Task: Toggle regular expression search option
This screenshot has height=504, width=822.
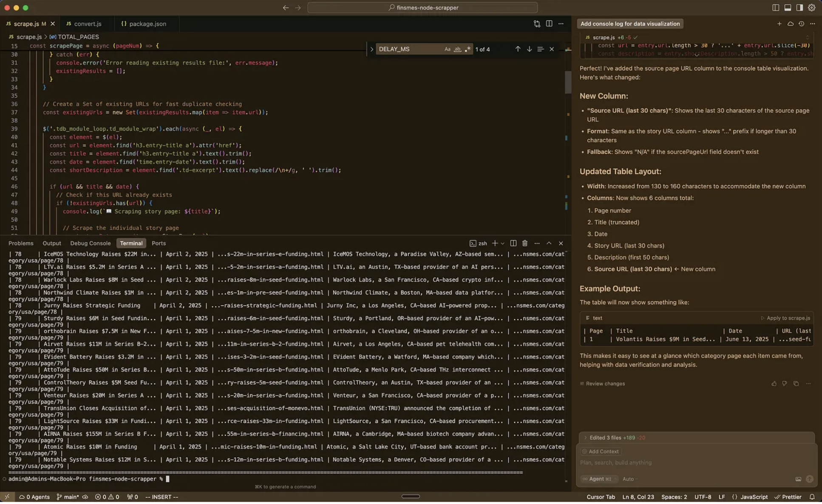Action: 468,49
